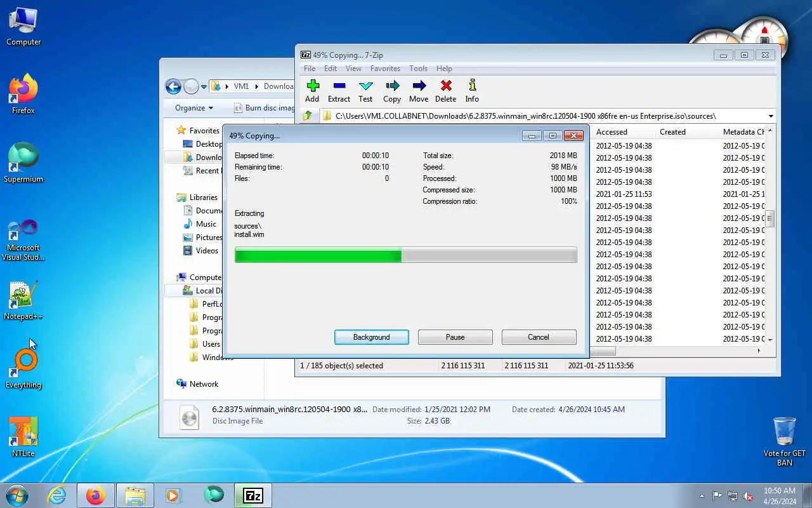
Task: Select Videos library in Explorer tree
Action: [x=201, y=251]
